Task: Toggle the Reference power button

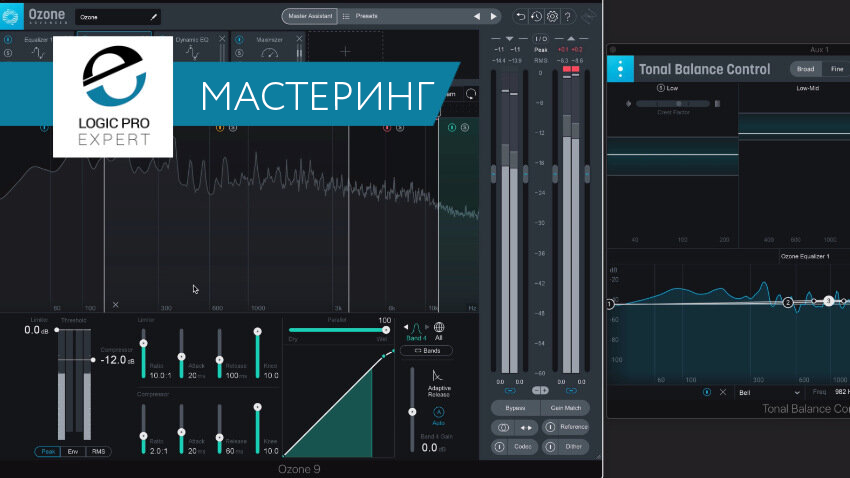Action: [550, 427]
